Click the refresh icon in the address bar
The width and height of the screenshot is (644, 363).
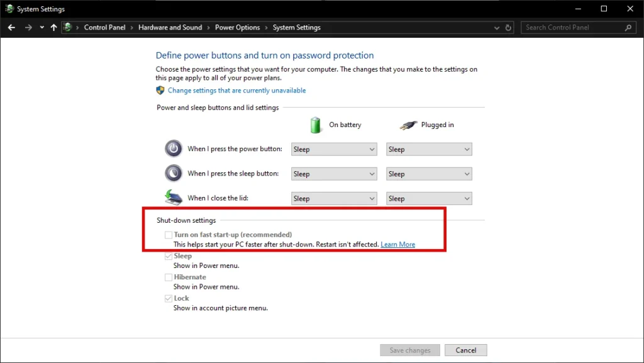click(x=508, y=27)
